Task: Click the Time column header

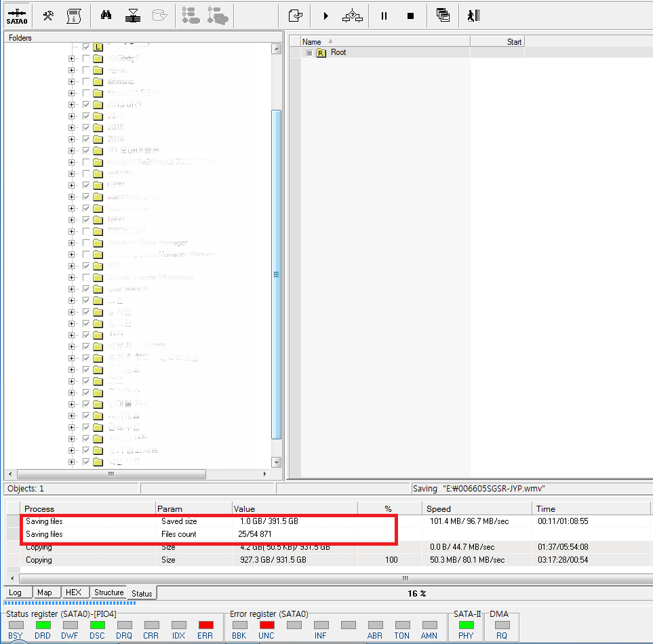Action: click(591, 508)
